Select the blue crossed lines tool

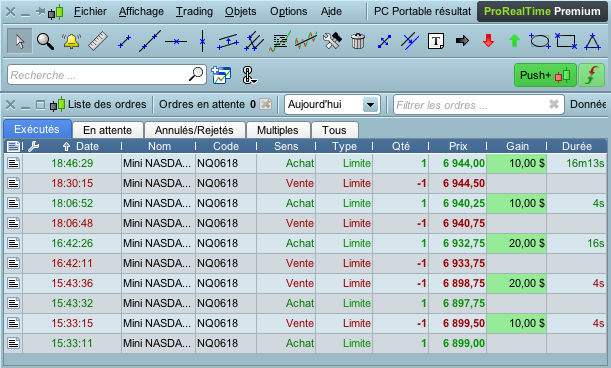coord(410,41)
